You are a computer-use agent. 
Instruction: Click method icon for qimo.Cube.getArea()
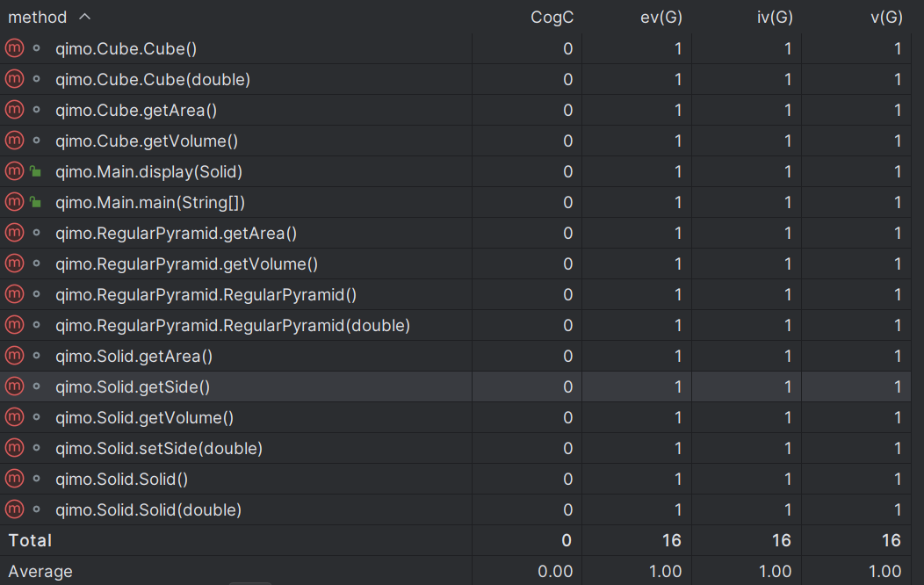click(x=14, y=111)
